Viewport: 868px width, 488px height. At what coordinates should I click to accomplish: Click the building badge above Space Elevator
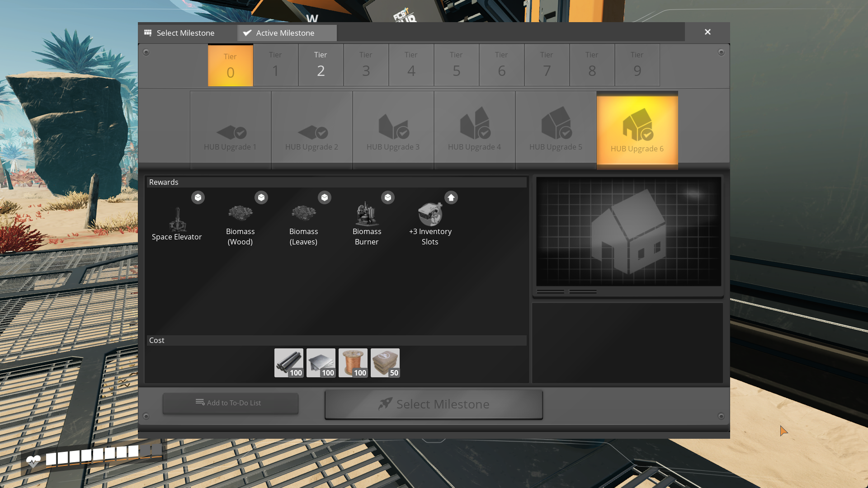coord(198,197)
